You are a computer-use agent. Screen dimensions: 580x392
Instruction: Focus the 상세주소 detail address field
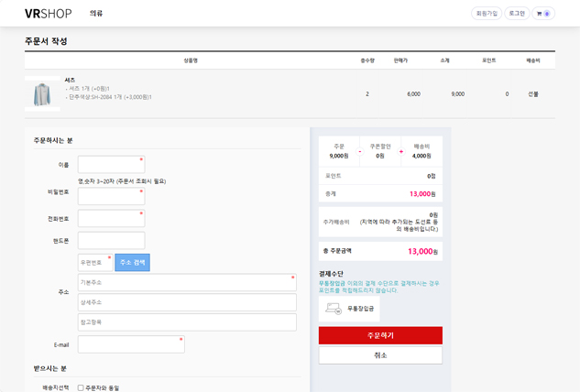(187, 302)
